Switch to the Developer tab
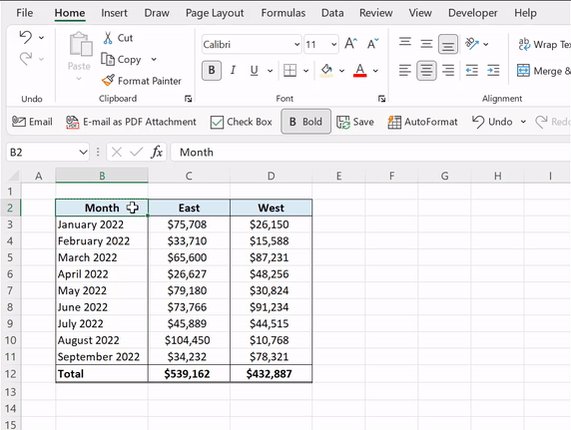571x430 pixels. (472, 13)
